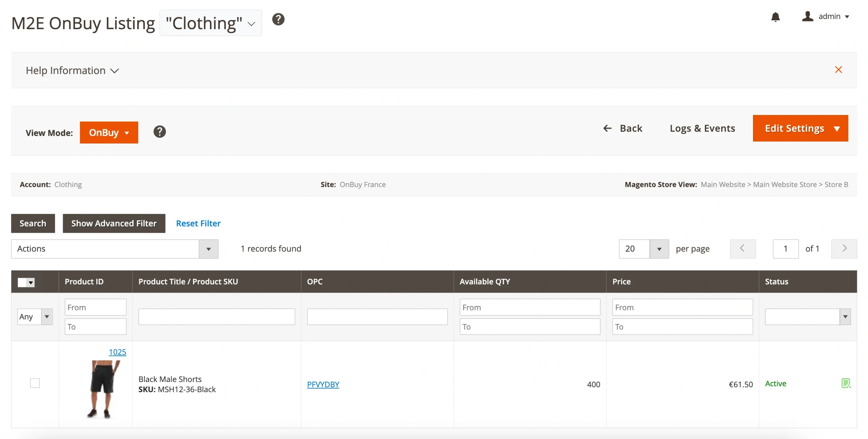
Task: Go to the next page arrow
Action: click(844, 249)
